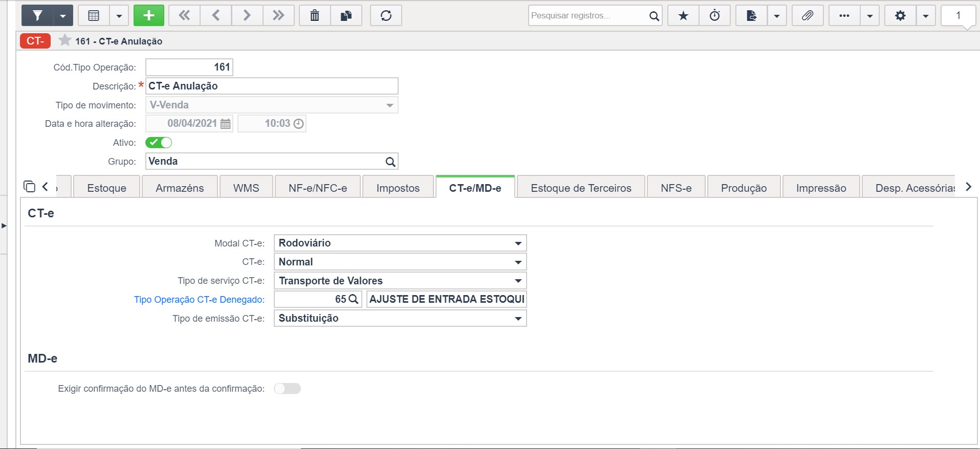
Task: Open attachments with the paperclip icon
Action: click(x=808, y=15)
